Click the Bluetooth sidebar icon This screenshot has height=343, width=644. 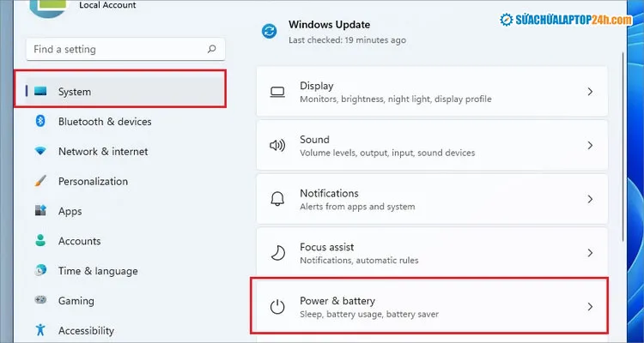40,122
